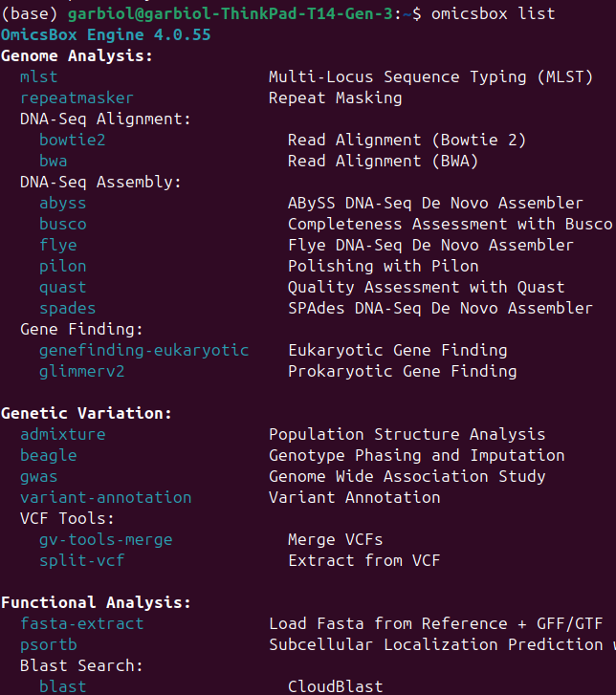Viewport: 616px width, 695px height.
Task: Select the 'abyss' command name
Action: pos(62,204)
